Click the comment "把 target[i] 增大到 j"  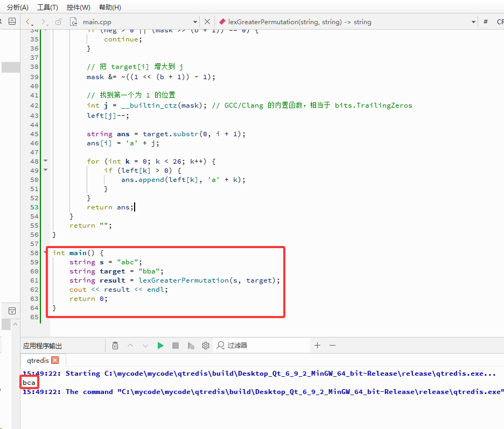point(135,67)
